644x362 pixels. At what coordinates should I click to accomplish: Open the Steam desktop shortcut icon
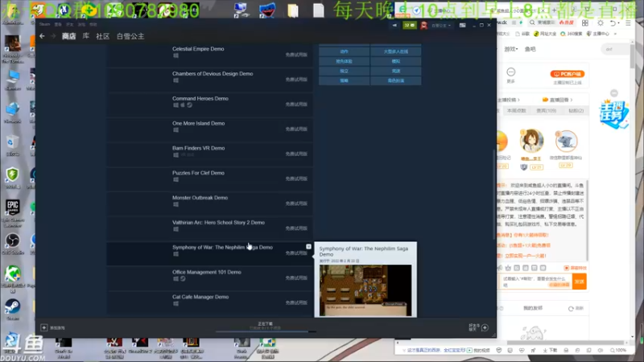[13, 307]
